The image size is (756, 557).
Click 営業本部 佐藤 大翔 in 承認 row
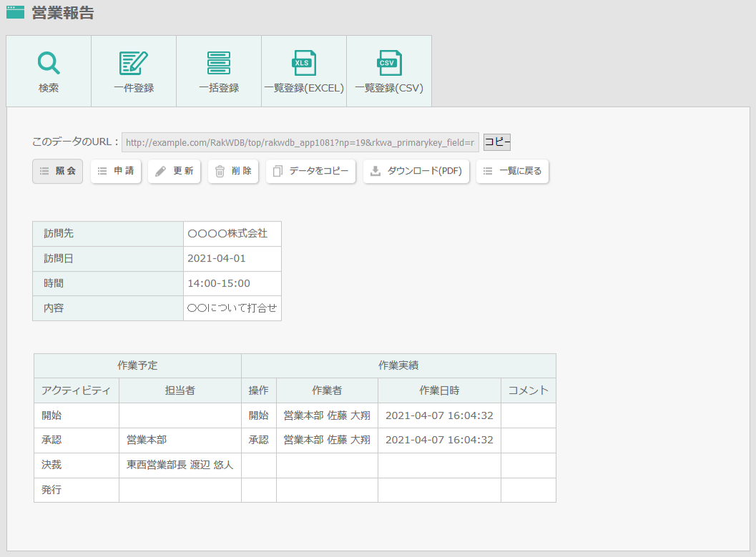pos(327,440)
